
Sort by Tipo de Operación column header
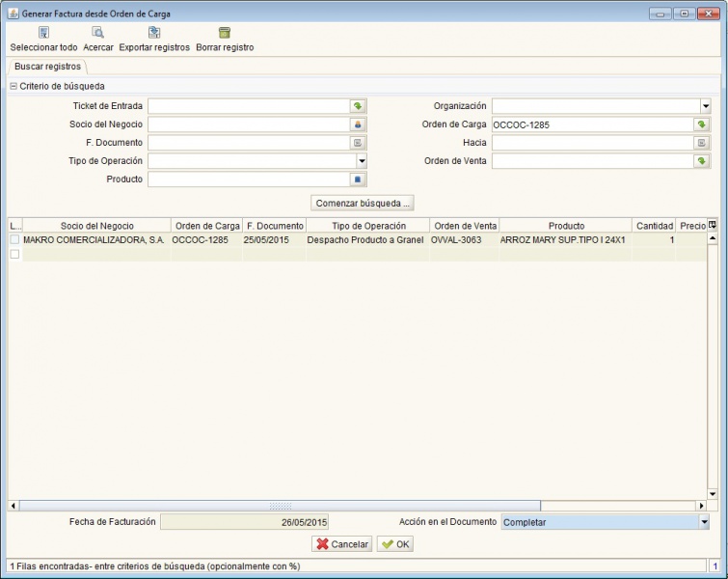pos(368,226)
